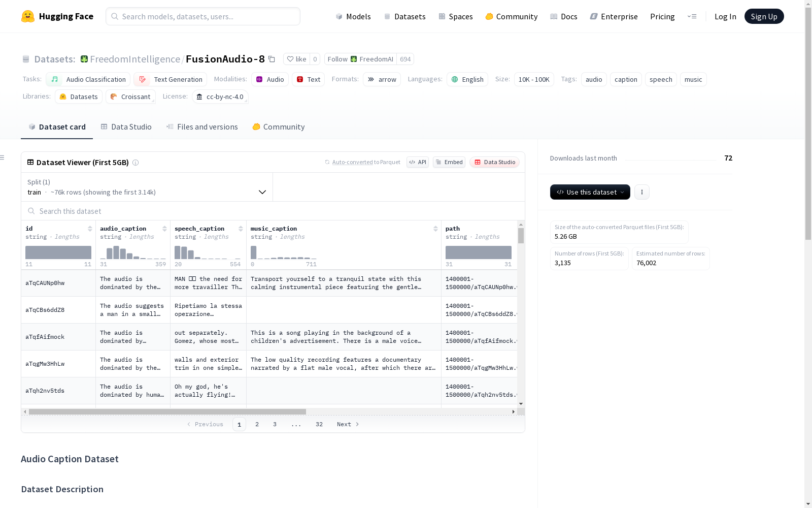Go to page 3 of the dataset

(275, 424)
